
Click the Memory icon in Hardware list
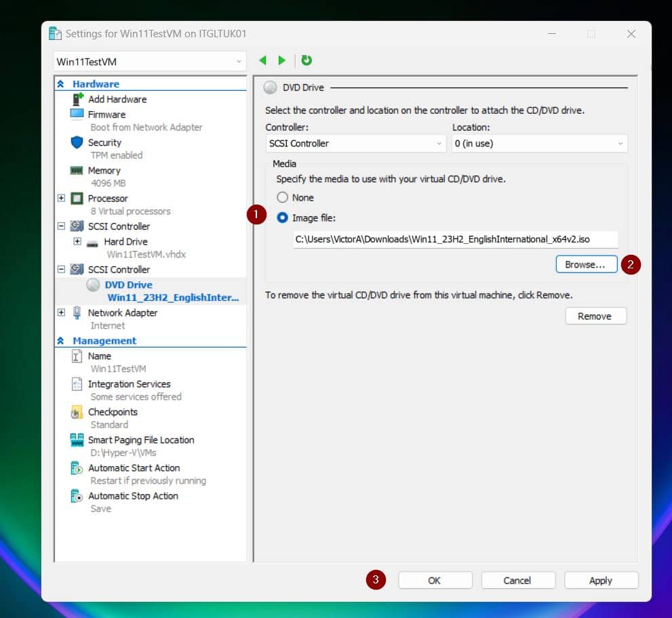78,170
